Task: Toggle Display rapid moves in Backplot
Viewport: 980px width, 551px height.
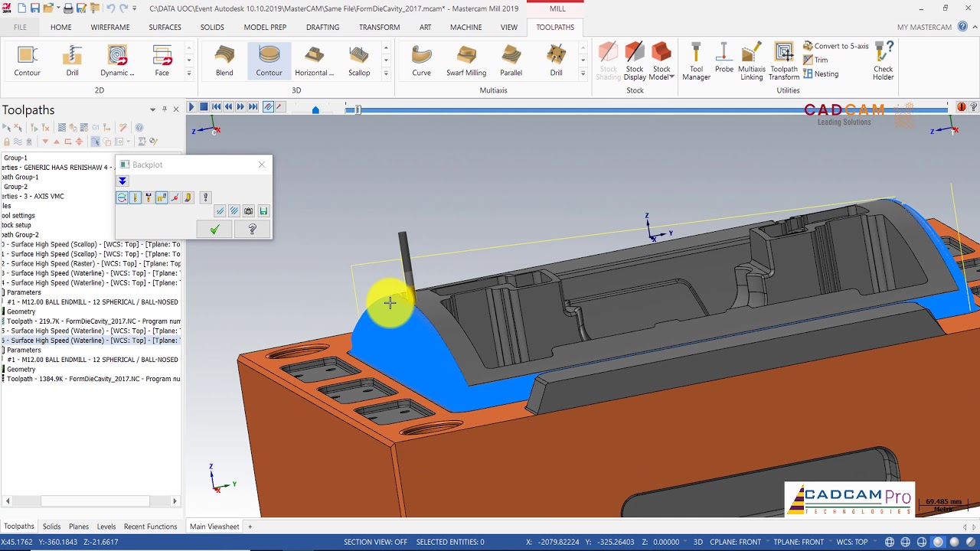Action: (x=162, y=197)
